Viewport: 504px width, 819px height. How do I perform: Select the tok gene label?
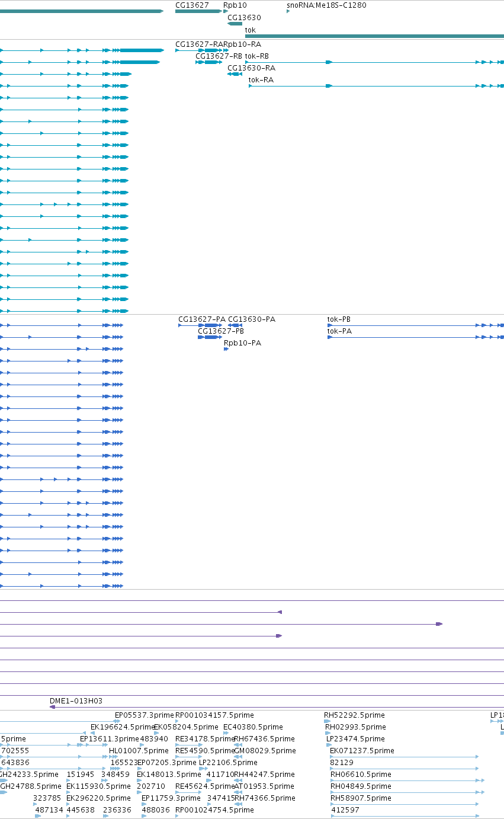(x=251, y=30)
